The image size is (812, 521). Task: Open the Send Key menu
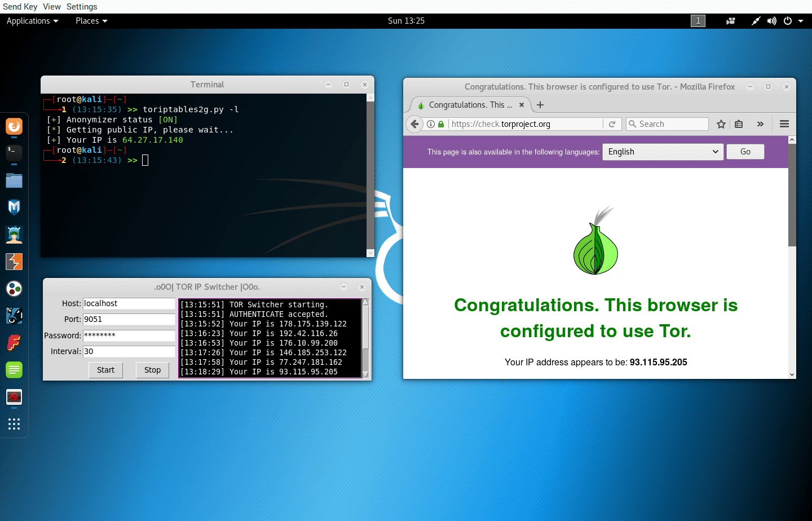click(20, 7)
